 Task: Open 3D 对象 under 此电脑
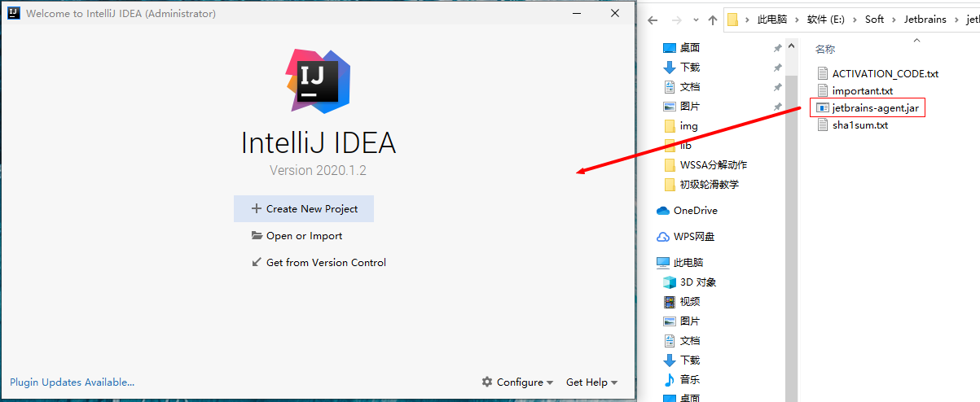pos(698,282)
